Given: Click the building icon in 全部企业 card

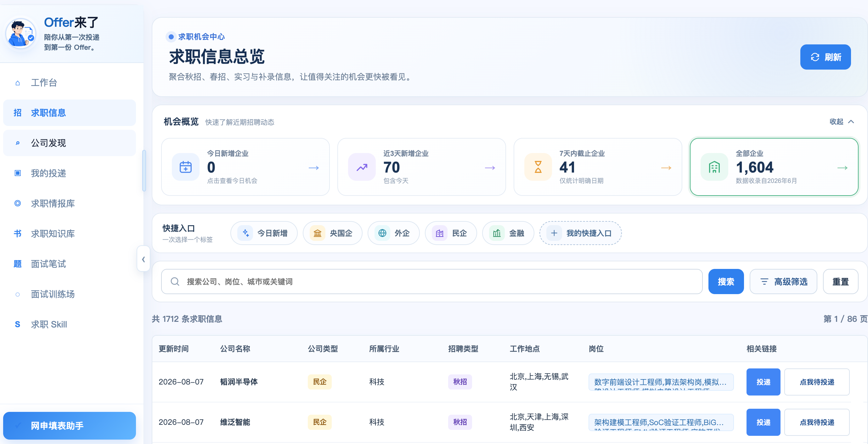Looking at the screenshot, I should pyautogui.click(x=714, y=167).
